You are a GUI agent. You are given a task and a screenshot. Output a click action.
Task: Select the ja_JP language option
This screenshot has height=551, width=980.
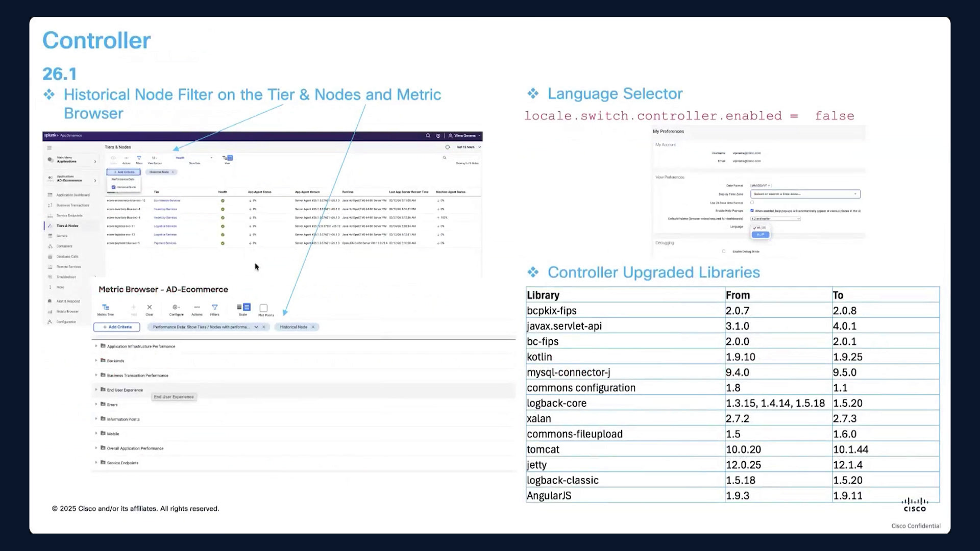[760, 235]
